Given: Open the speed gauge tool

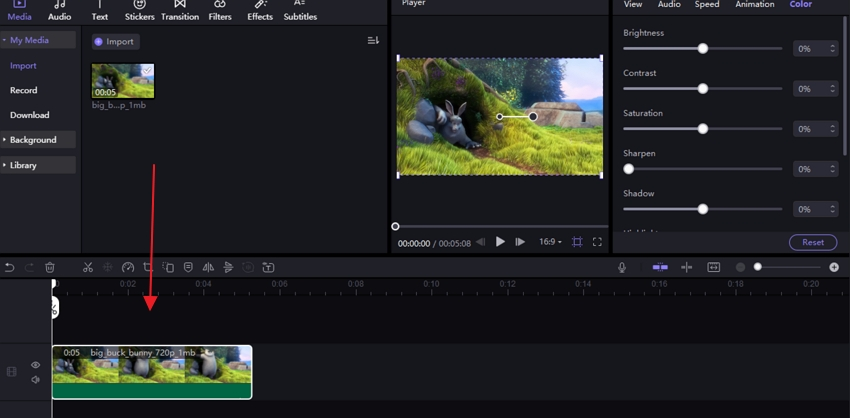Looking at the screenshot, I should pos(127,267).
